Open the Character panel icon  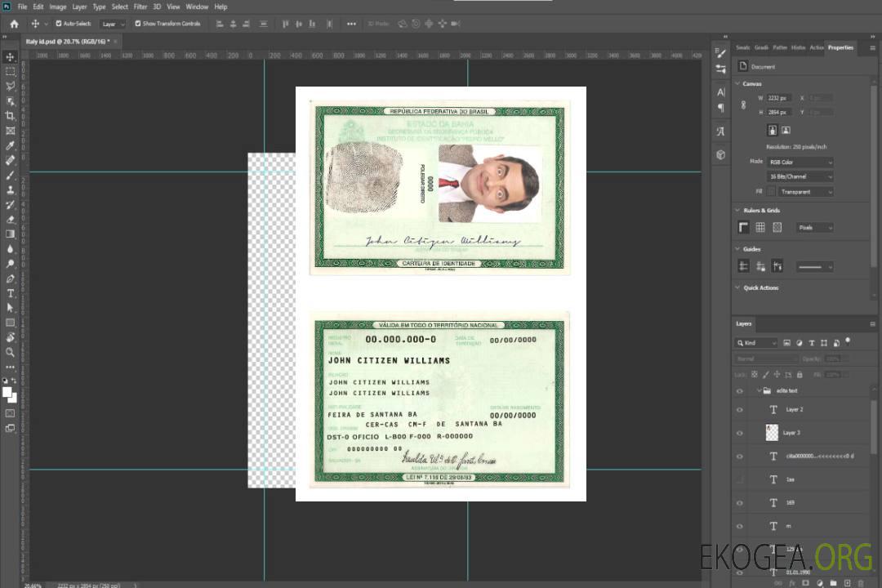coord(721,91)
